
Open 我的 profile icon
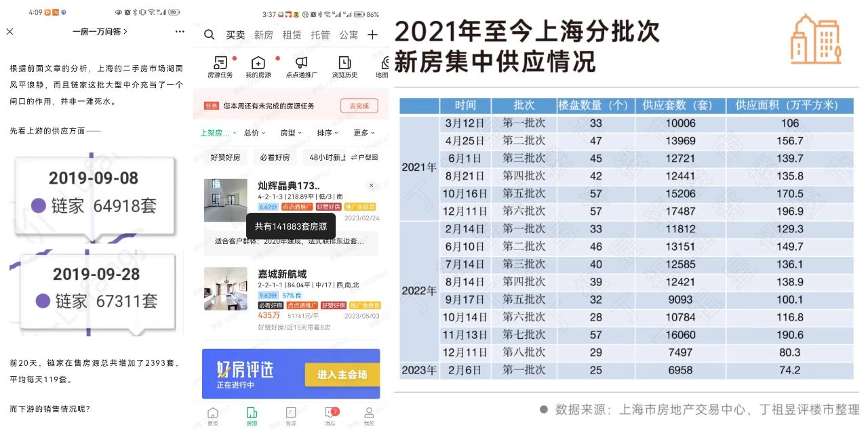pos(369,415)
